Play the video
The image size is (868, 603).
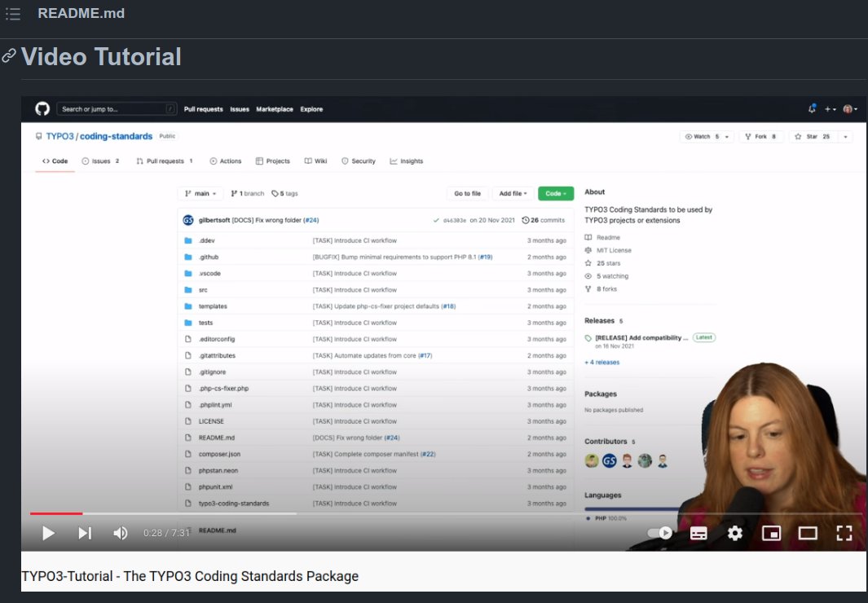[48, 533]
